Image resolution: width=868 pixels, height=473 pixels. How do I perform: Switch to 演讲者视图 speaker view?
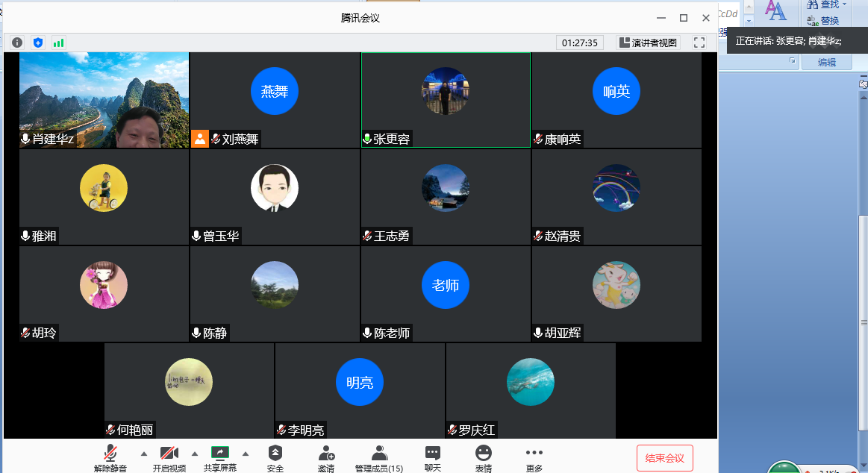click(x=648, y=43)
